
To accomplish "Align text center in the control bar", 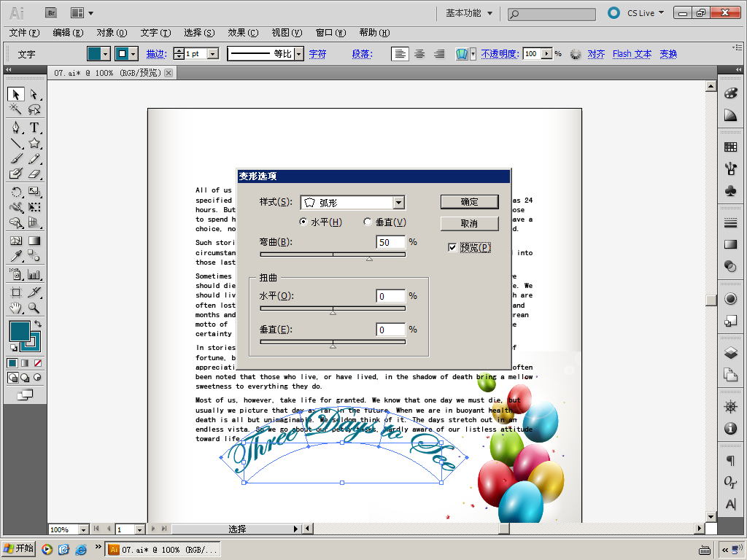I will (x=419, y=54).
